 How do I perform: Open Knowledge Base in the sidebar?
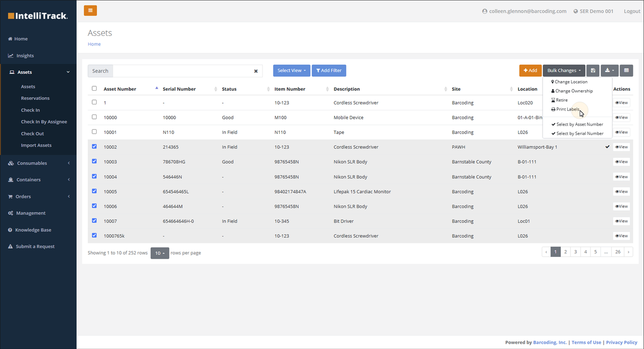click(29, 230)
